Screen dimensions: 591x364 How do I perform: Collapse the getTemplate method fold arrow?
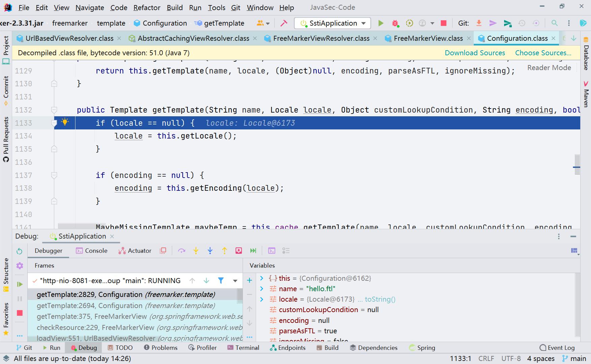pyautogui.click(x=54, y=110)
